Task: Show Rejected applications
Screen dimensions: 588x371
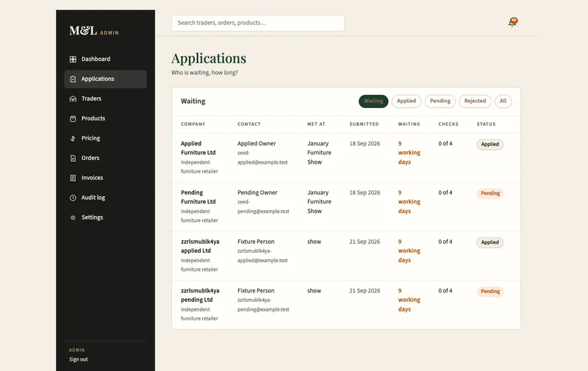Action: point(475,101)
